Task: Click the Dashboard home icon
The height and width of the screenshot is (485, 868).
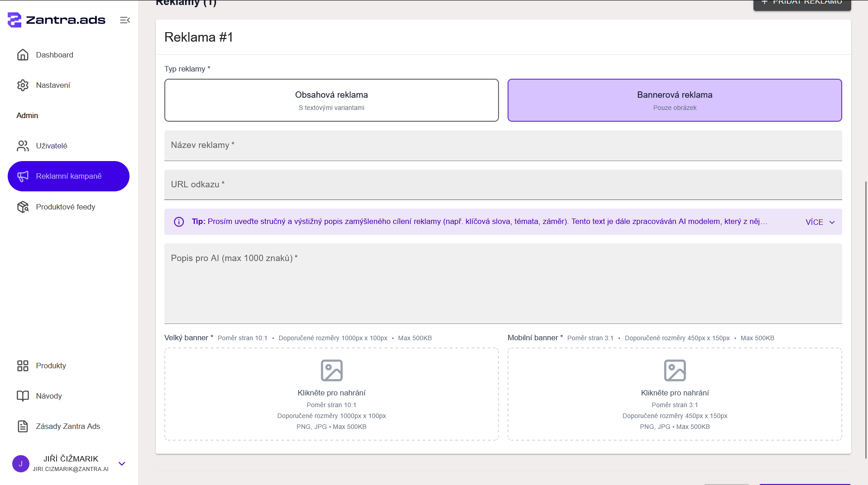Action: coord(23,55)
